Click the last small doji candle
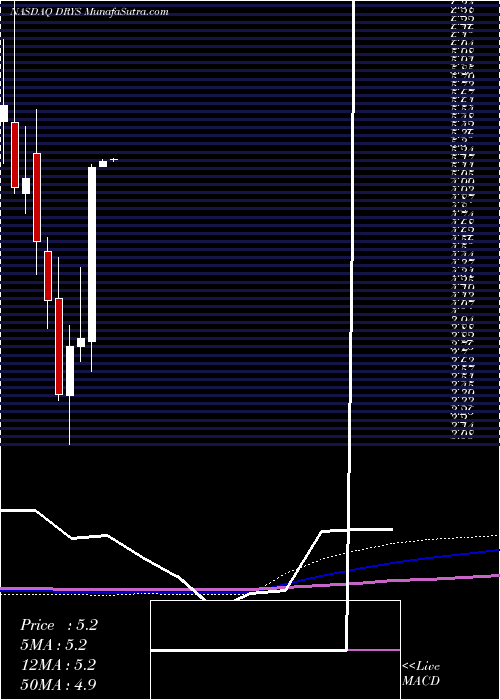This screenshot has width=500, height=700. [x=114, y=159]
